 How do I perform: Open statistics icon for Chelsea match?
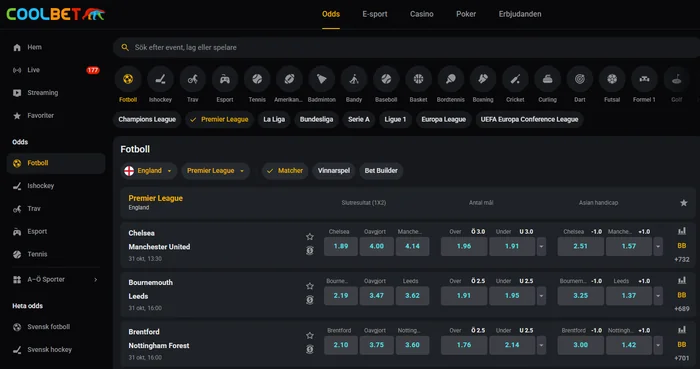click(x=682, y=231)
